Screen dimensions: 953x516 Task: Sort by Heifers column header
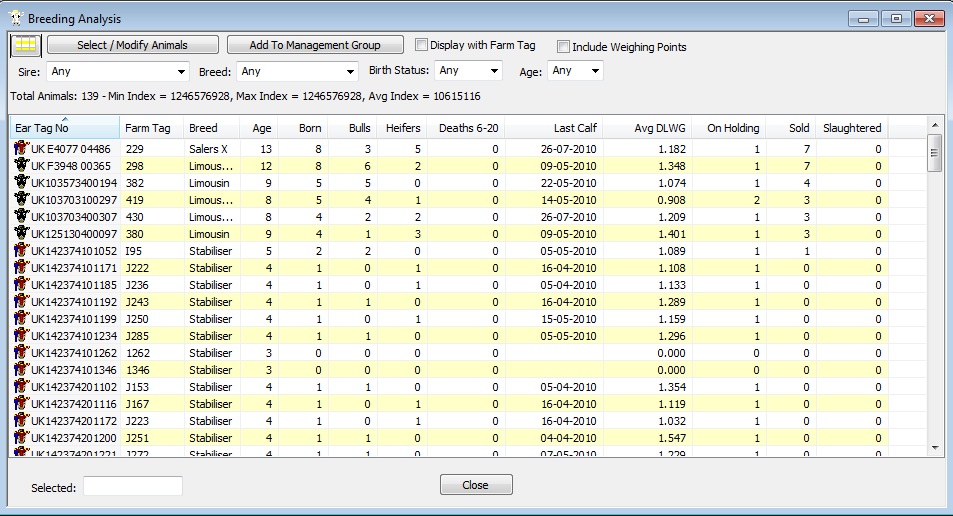point(402,128)
